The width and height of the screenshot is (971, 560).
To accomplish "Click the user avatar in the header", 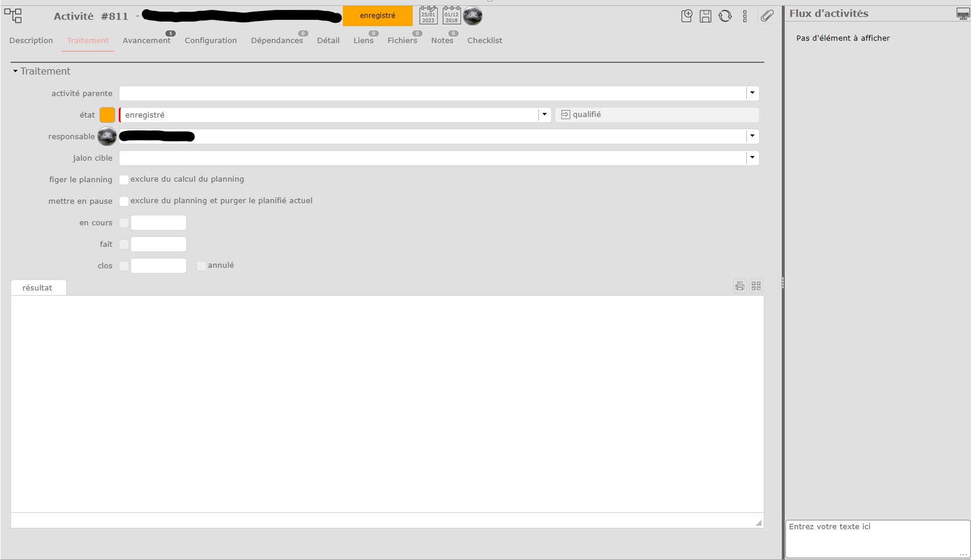I will point(473,16).
